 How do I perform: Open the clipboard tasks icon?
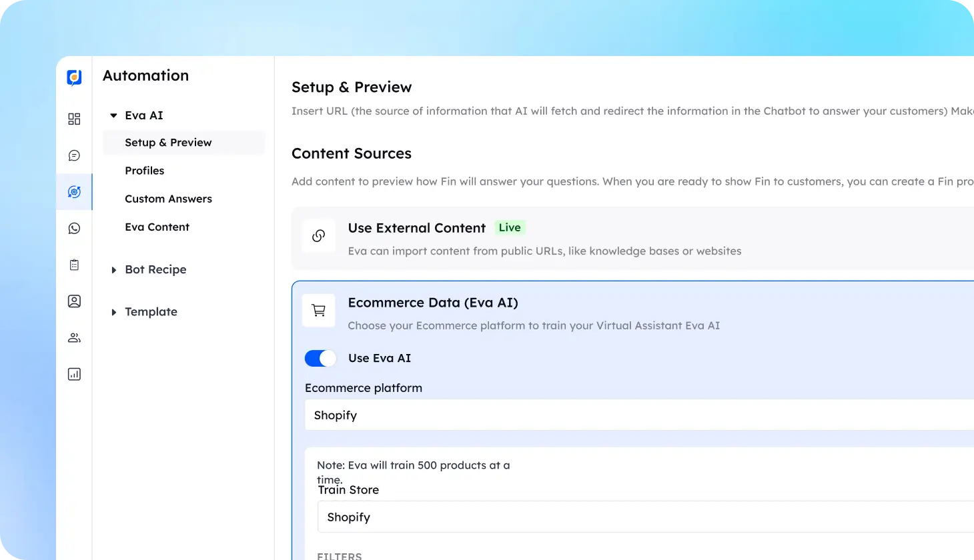pos(74,265)
